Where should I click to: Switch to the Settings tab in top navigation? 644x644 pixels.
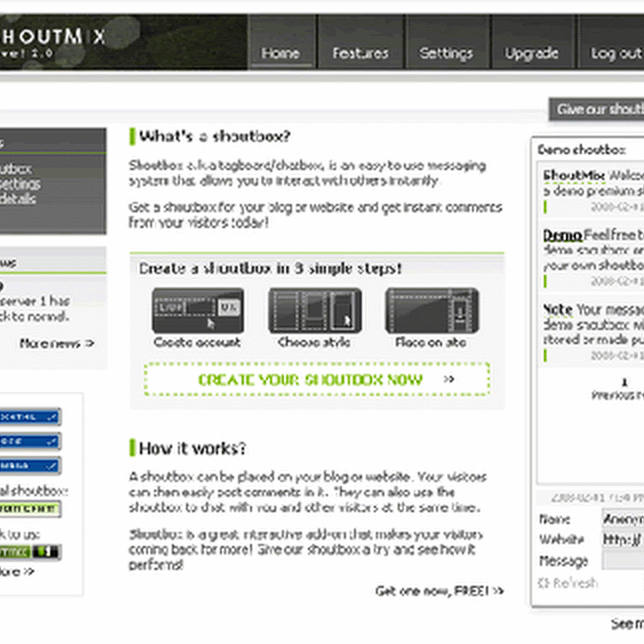447,42
